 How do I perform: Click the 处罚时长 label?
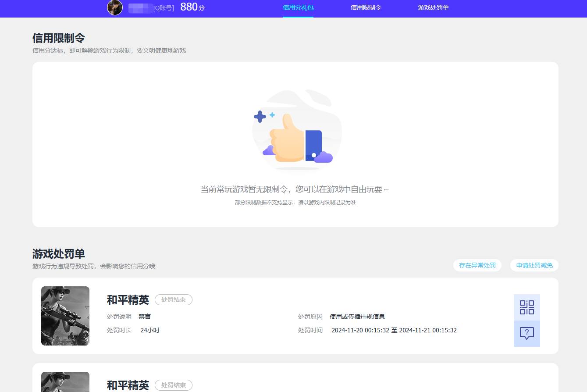(x=119, y=330)
